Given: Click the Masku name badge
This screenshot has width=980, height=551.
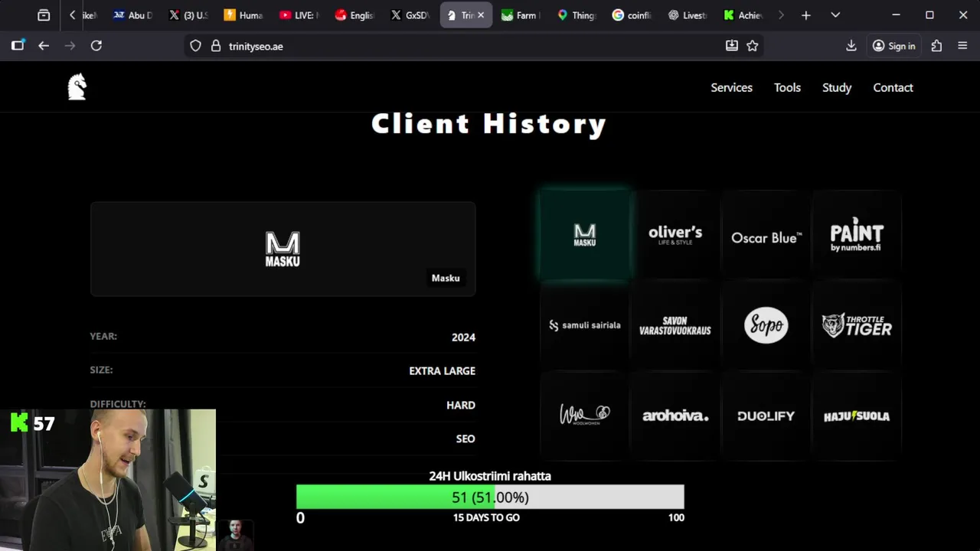Looking at the screenshot, I should point(446,278).
